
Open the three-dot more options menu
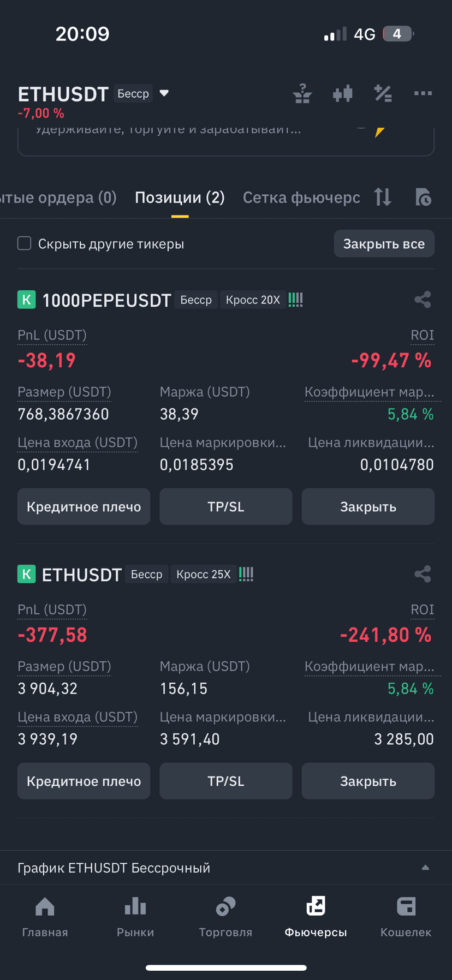click(423, 94)
